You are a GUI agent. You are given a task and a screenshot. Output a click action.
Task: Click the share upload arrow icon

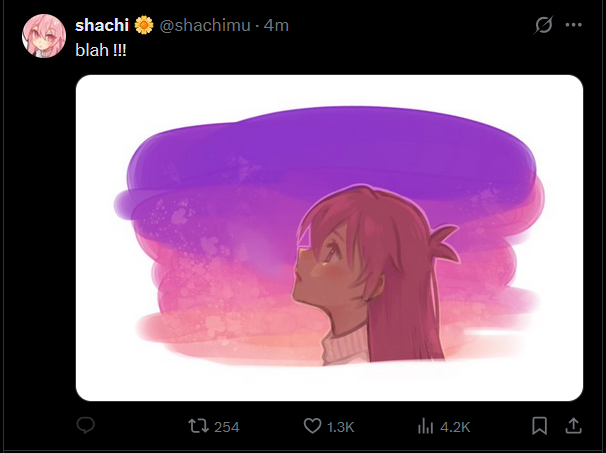(573, 426)
